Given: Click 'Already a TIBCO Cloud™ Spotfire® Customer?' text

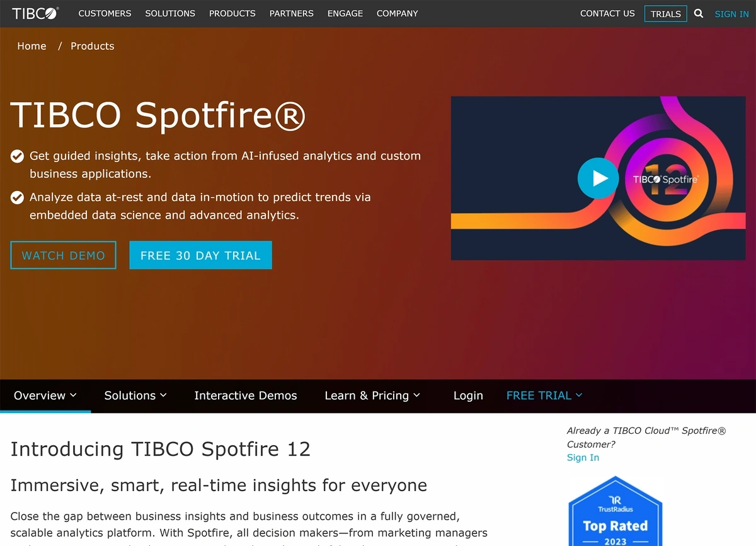Looking at the screenshot, I should coord(646,438).
